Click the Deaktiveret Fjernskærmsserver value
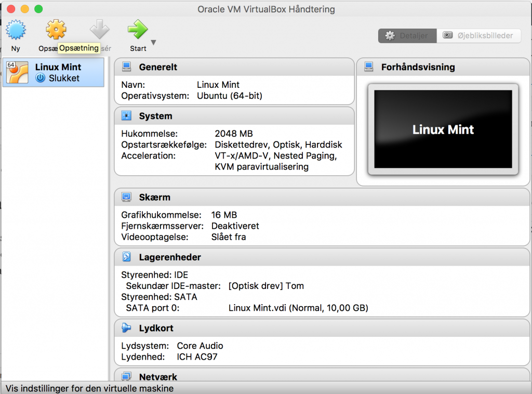This screenshot has width=532, height=394. click(235, 226)
